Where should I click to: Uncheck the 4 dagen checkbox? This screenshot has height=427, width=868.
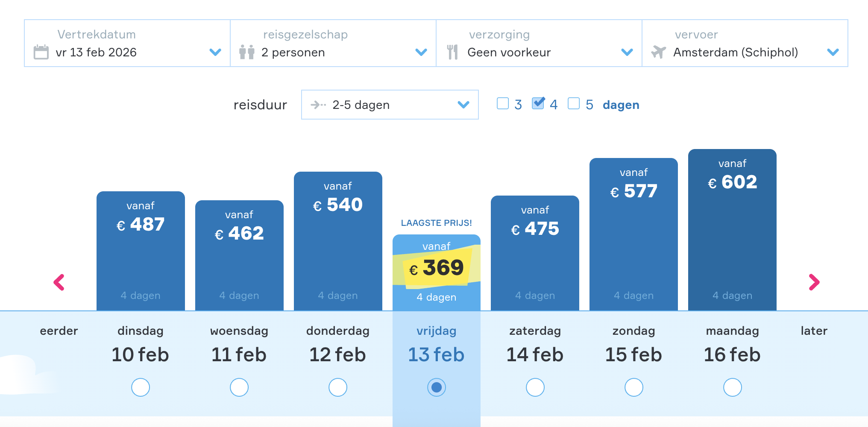tap(538, 104)
